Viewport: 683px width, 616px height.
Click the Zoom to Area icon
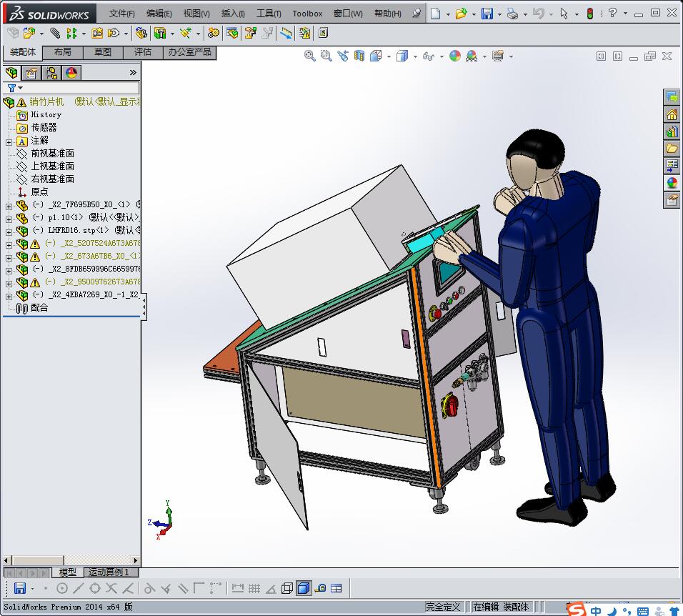(326, 56)
